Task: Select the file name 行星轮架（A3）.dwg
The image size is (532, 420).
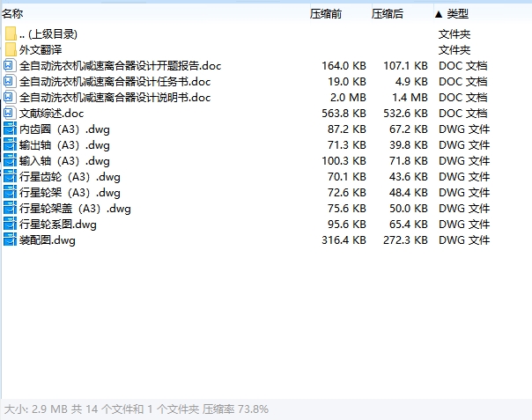Action: [70, 193]
